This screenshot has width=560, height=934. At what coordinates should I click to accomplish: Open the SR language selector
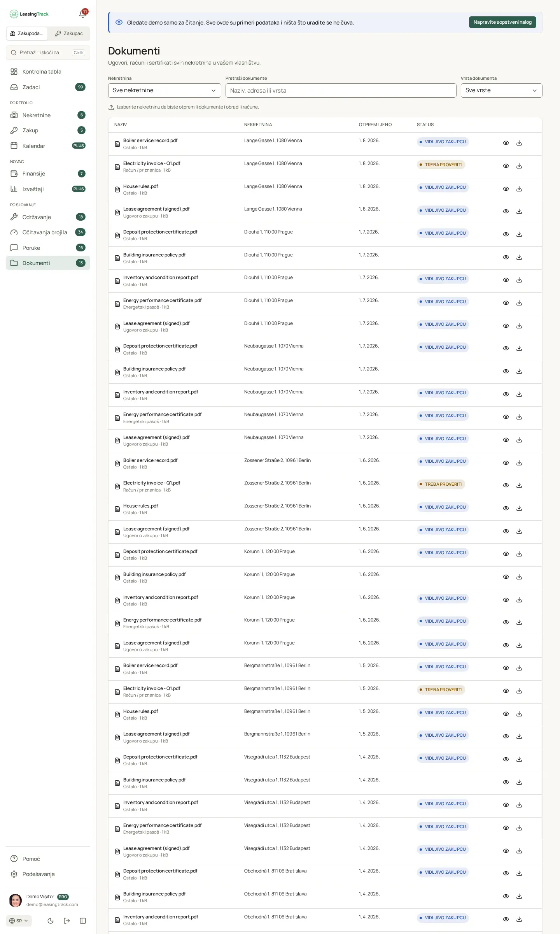tap(19, 921)
